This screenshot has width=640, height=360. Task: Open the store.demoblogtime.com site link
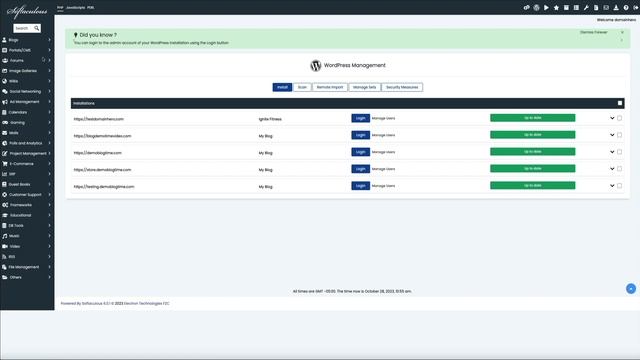102,170
